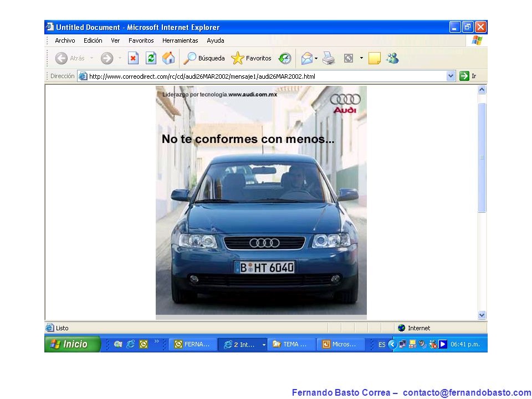
Task: Open the Forward button history dropdown arrow
Action: tap(120, 58)
